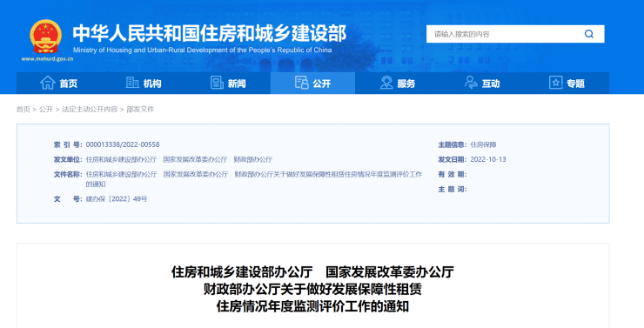
Task: Click the magnifier search icon
Action: pyautogui.click(x=589, y=34)
